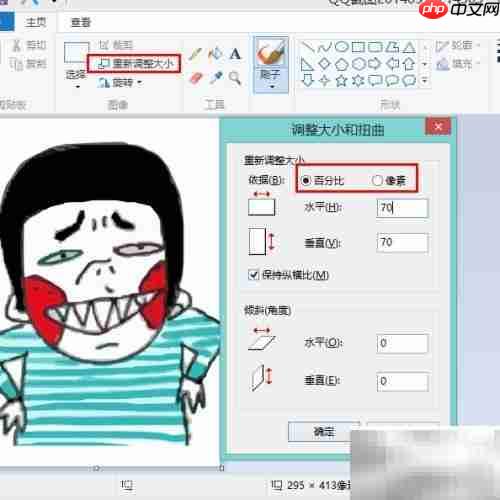Screen dimensions: 500x500
Task: Click the resize 水平(H) input field
Action: coord(402,208)
